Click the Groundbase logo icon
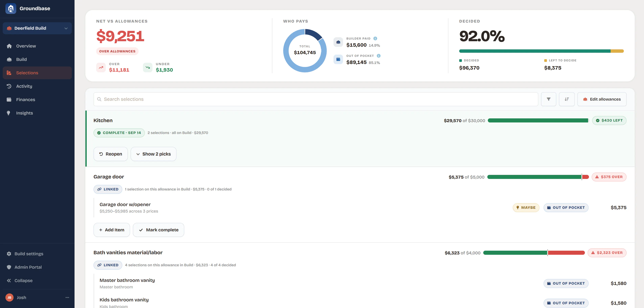 point(11,8)
